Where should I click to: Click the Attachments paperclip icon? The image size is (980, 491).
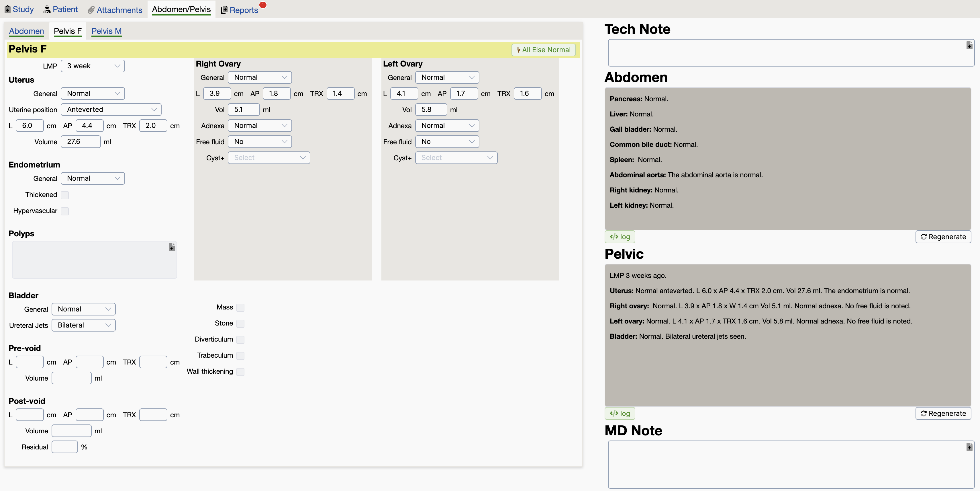[91, 10]
